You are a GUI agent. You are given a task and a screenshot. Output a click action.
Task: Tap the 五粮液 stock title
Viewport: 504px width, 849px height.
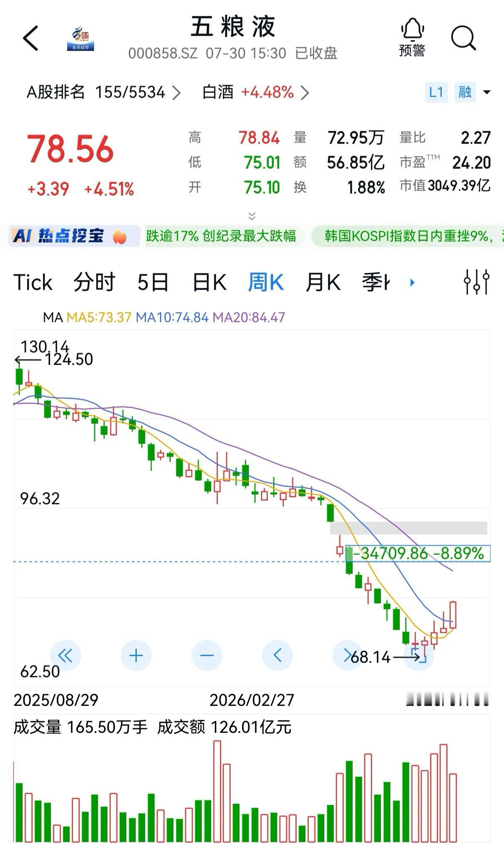pos(233,27)
